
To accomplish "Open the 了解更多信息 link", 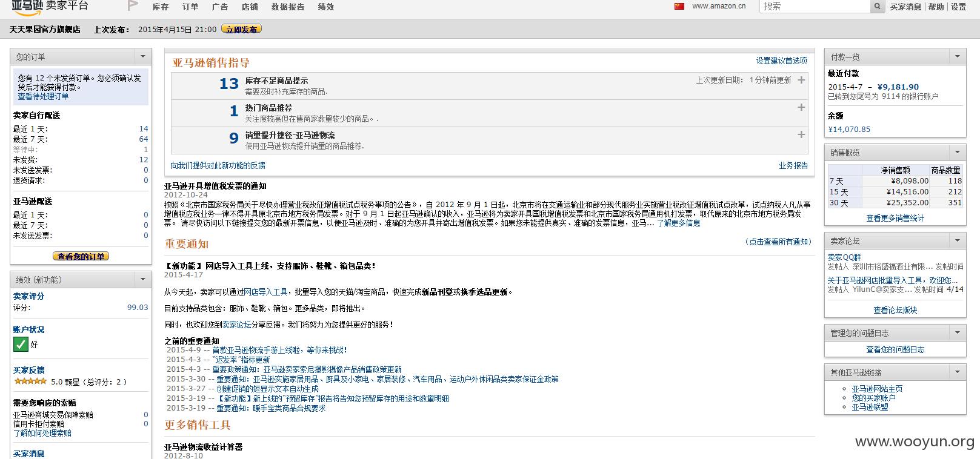I will [x=678, y=223].
